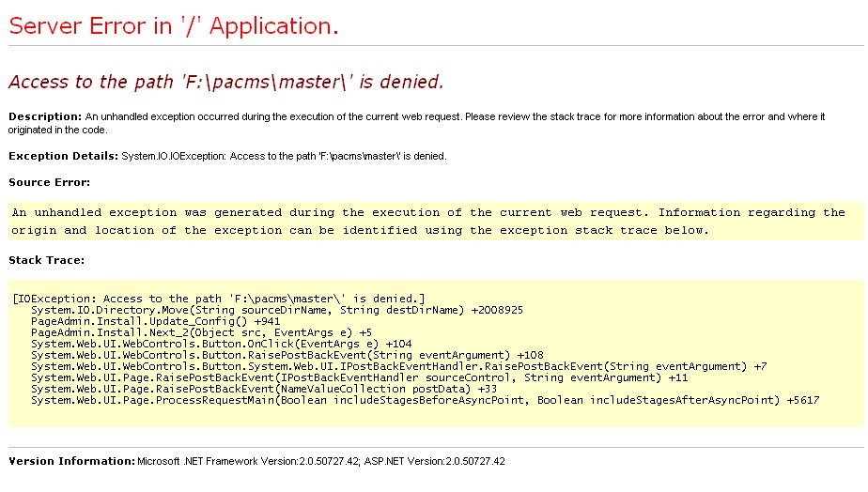Click the 'Server Error in '/' Application.' heading
Screen dimensions: 868x492
pos(174,26)
